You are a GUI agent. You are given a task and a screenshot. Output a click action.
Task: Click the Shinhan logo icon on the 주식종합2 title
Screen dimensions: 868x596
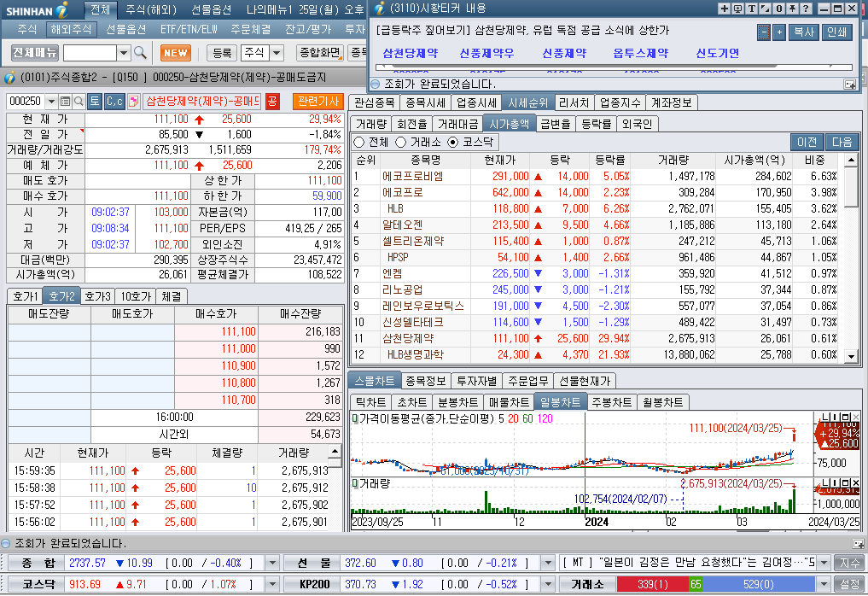click(x=9, y=78)
